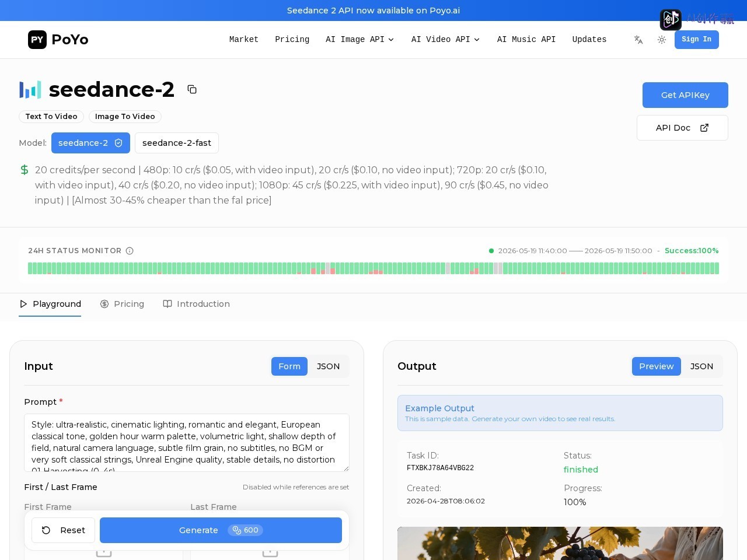Select Preview view in Output panel
This screenshot has height=560, width=747.
(x=657, y=366)
